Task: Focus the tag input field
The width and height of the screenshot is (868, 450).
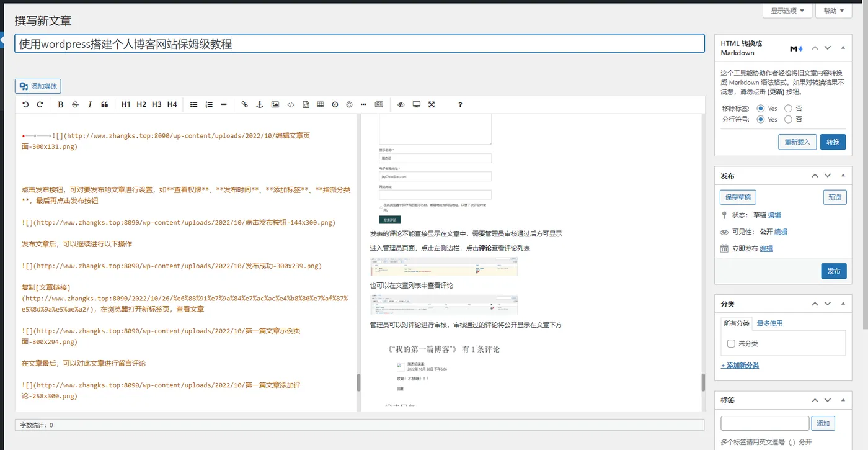Action: pyautogui.click(x=765, y=423)
